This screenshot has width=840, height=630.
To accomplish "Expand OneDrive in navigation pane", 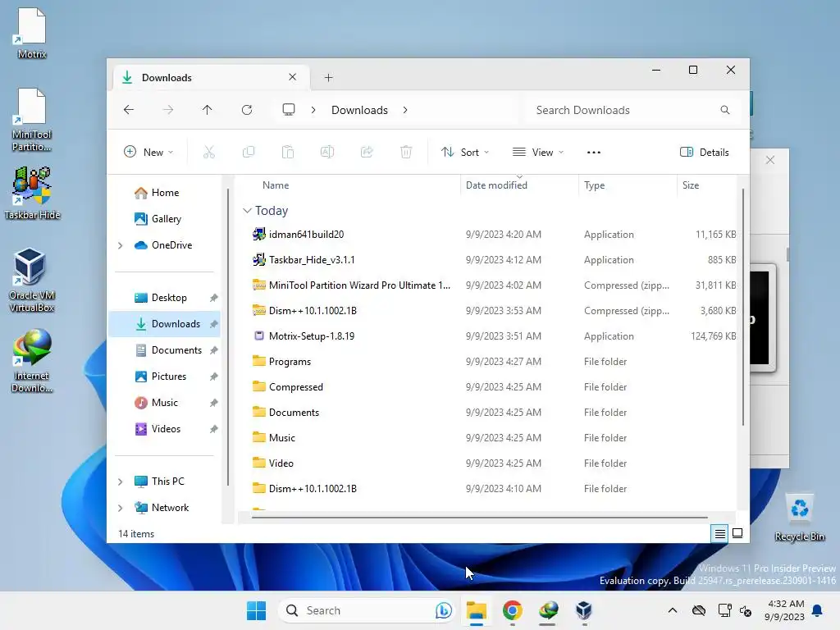I will (x=121, y=245).
